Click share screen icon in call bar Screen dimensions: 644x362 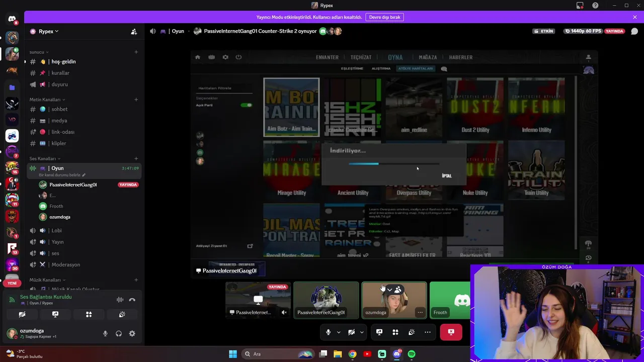379,332
